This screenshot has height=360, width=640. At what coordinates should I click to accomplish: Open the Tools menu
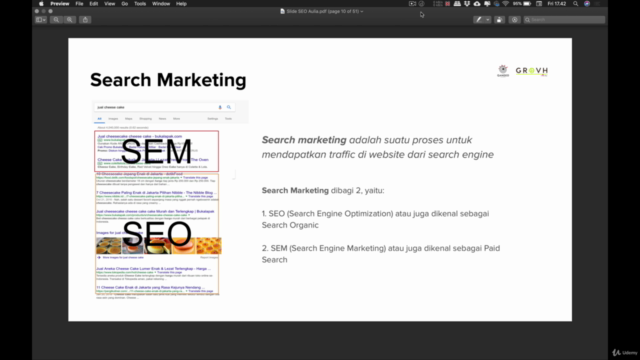(x=140, y=4)
